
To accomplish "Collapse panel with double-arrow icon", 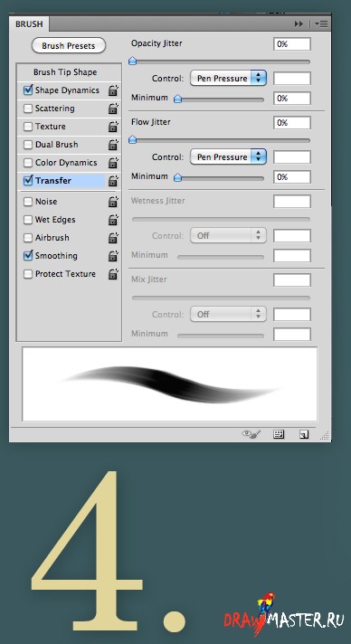I will coord(299,24).
